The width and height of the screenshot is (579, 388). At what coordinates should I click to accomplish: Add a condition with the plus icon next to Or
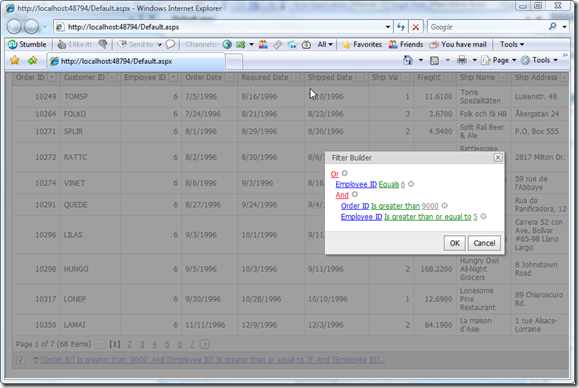345,173
